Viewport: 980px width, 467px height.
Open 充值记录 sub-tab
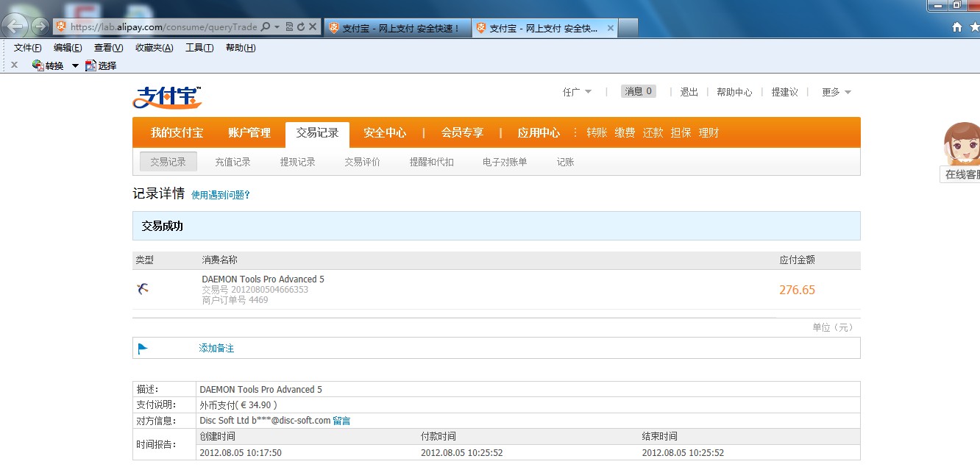[232, 162]
